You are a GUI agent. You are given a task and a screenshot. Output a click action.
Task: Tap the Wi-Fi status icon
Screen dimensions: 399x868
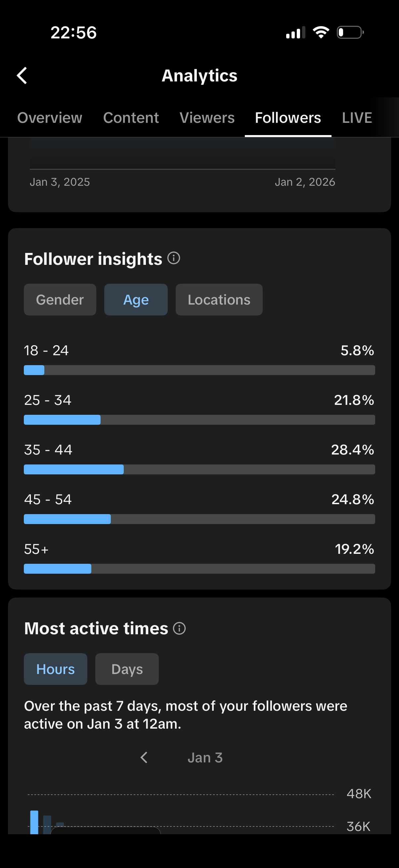pyautogui.click(x=321, y=32)
